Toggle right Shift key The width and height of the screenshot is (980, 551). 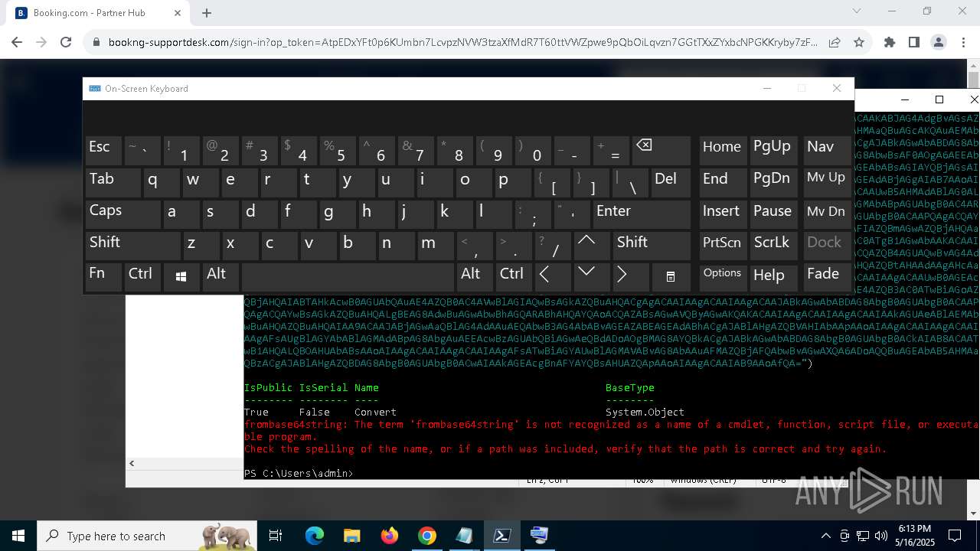652,246
